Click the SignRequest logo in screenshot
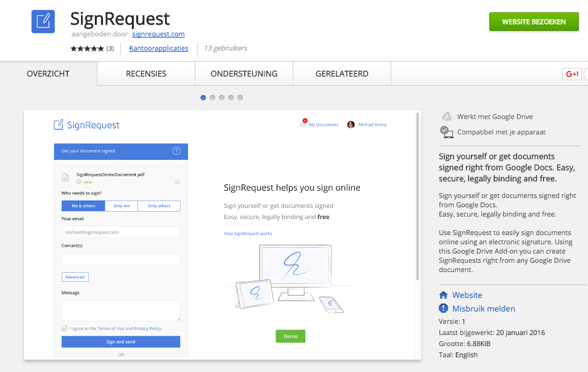Image resolution: width=588 pixels, height=372 pixels. (87, 125)
